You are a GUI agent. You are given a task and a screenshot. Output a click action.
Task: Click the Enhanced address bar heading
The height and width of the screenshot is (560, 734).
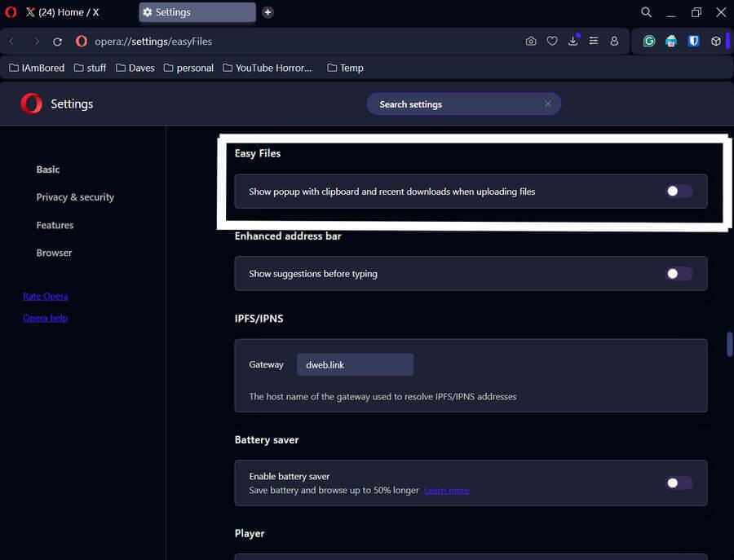288,236
